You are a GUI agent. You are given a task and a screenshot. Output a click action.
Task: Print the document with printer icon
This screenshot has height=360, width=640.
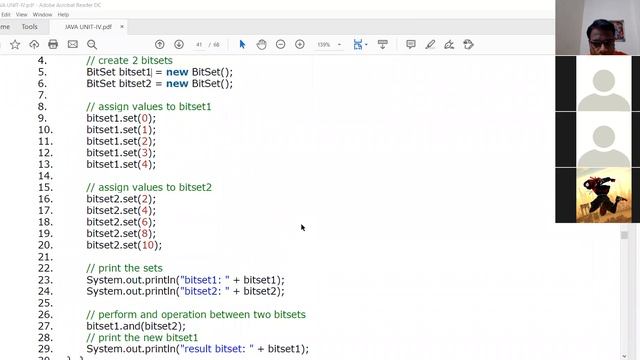[53, 44]
